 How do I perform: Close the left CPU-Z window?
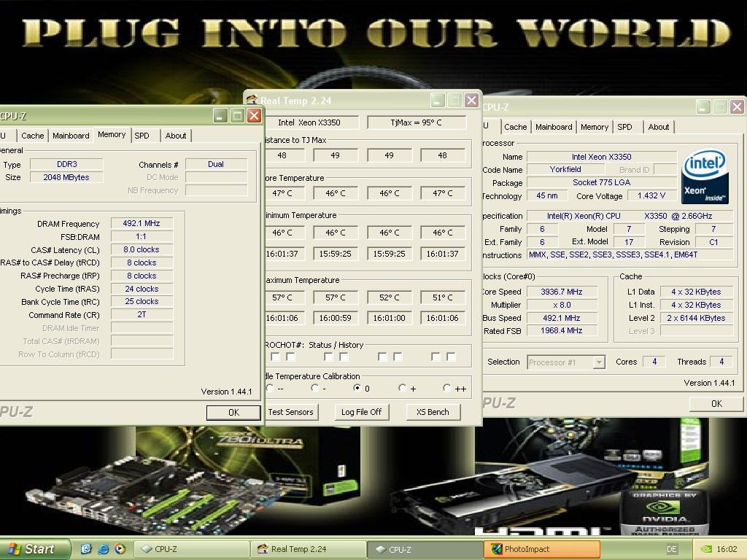tap(255, 115)
